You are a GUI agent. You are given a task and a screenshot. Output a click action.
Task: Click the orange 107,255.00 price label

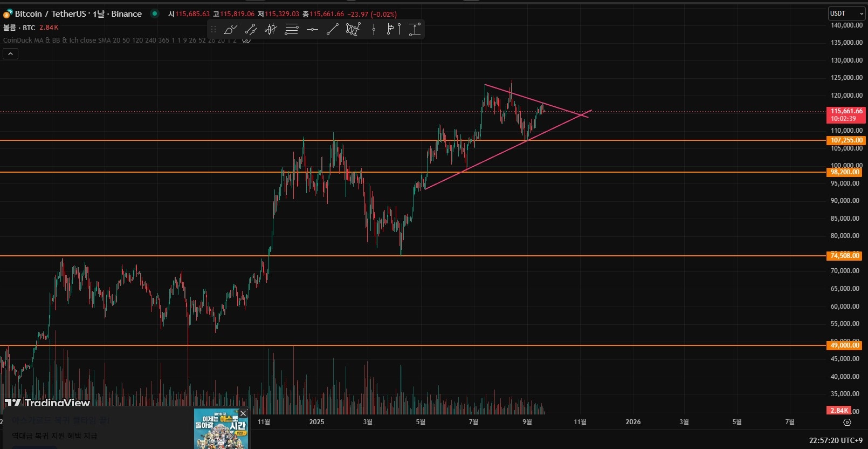845,140
